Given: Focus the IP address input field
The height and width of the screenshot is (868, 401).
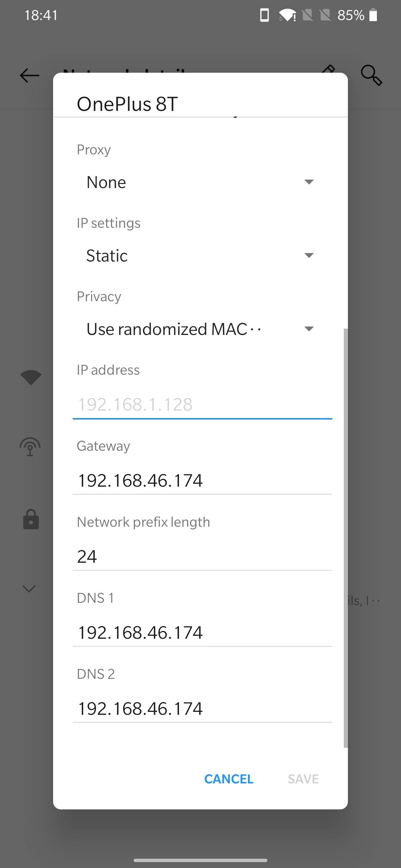Looking at the screenshot, I should 202,405.
